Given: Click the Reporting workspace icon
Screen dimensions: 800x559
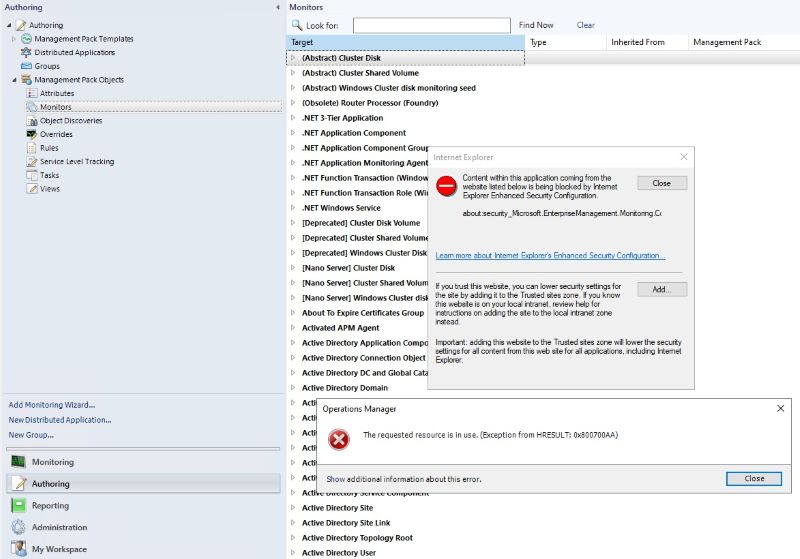Looking at the screenshot, I should (x=18, y=505).
